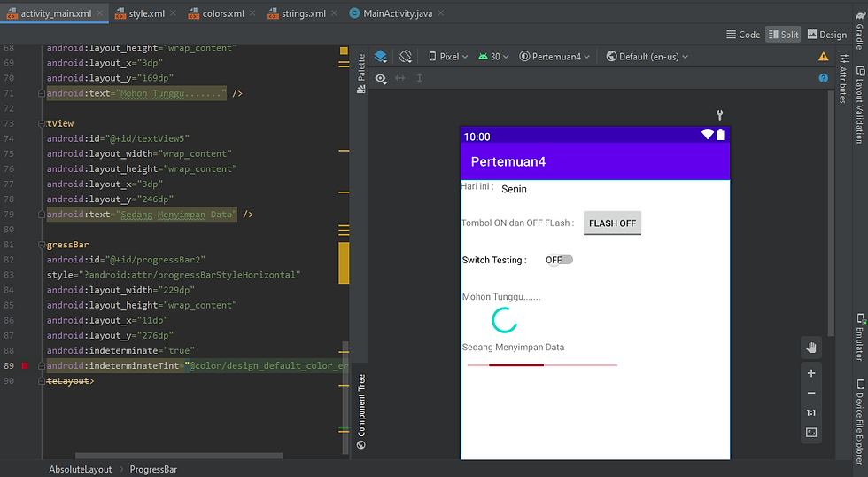Zoom in the design preview
The height and width of the screenshot is (477, 868).
[x=811, y=373]
